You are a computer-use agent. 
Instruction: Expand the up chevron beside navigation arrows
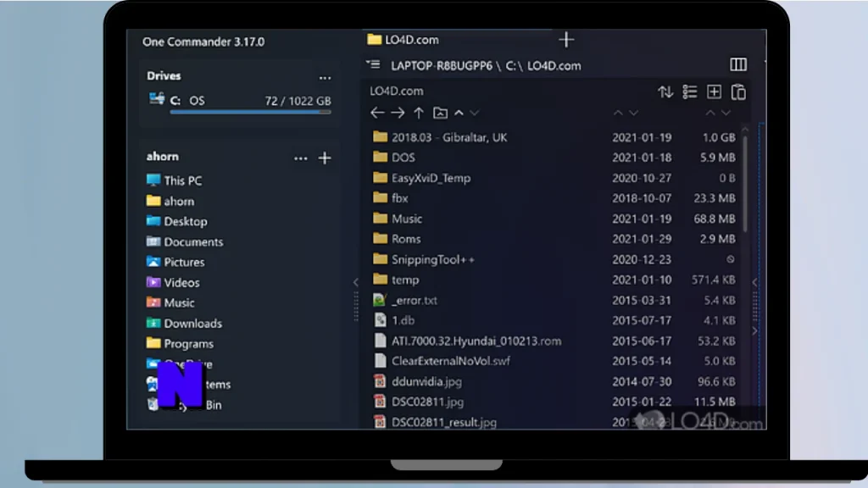coord(459,113)
